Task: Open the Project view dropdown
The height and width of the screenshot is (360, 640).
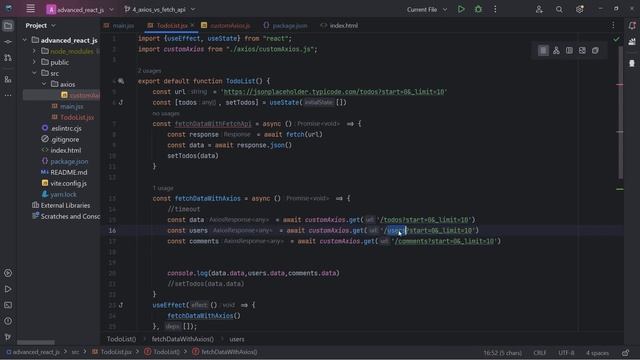Action: [x=40, y=25]
